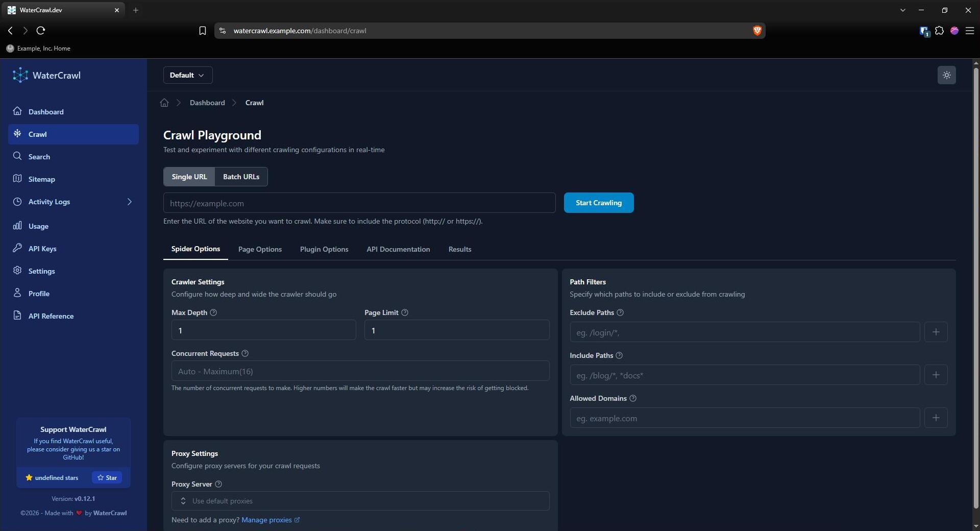This screenshot has width=980, height=531.
Task: Add an include path with plus button
Action: coord(936,375)
